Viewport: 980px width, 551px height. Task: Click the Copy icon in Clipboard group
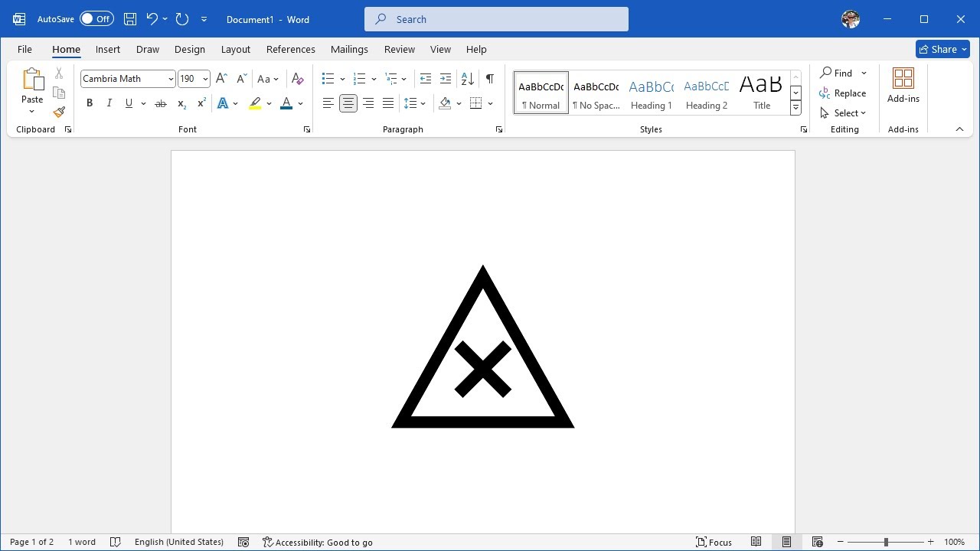click(59, 93)
